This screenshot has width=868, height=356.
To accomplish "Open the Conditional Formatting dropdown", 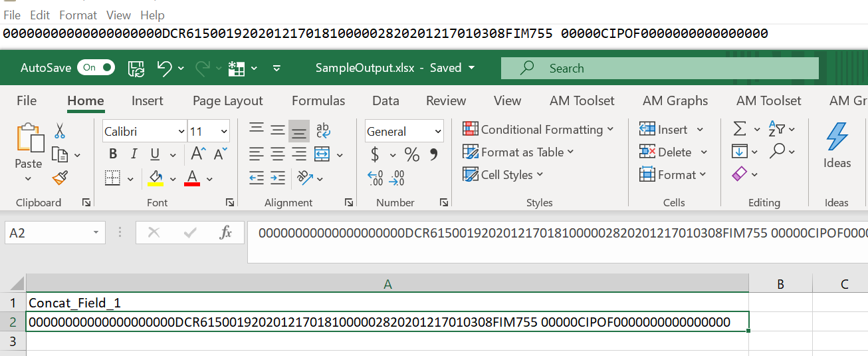I will pyautogui.click(x=538, y=129).
